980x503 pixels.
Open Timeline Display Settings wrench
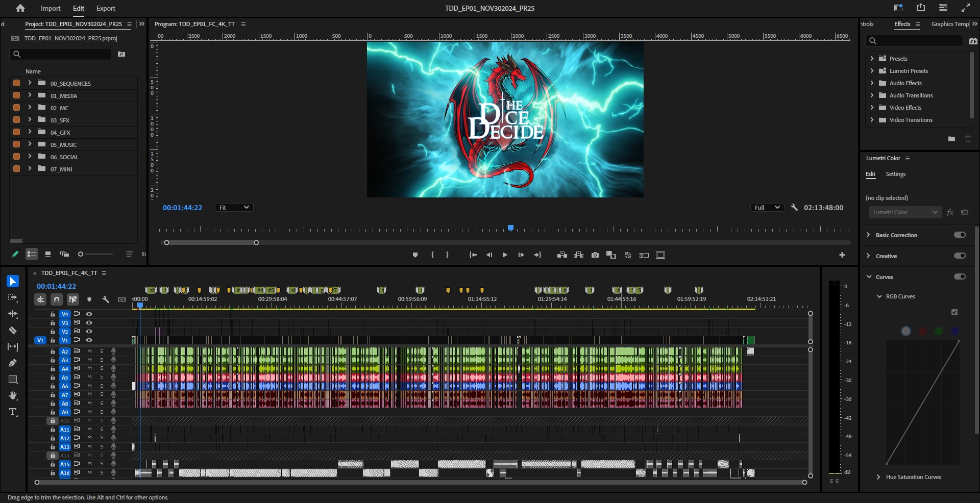coord(106,299)
